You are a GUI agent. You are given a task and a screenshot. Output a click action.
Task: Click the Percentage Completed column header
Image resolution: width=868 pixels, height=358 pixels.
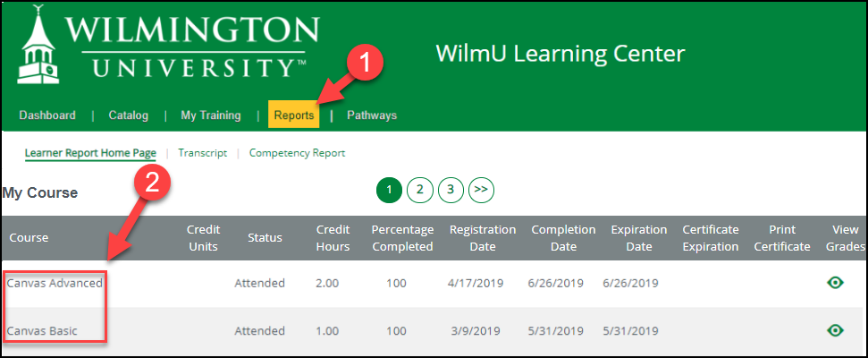(402, 238)
